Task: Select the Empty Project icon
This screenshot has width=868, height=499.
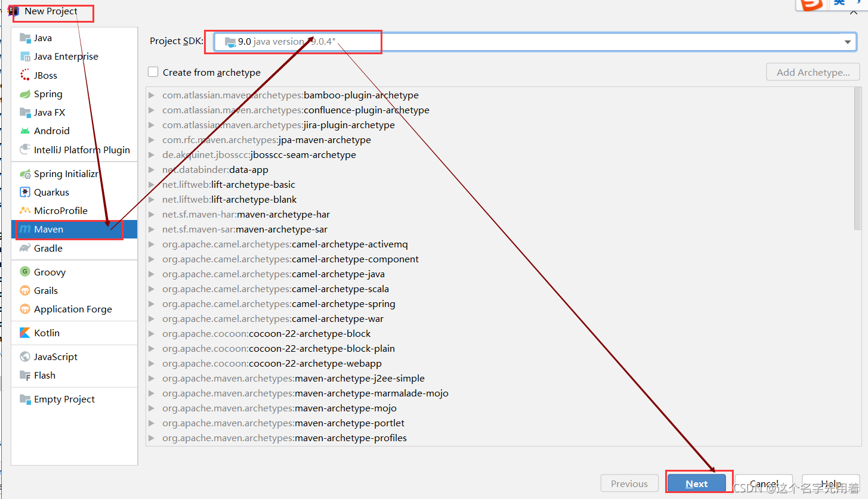Action: [x=25, y=399]
